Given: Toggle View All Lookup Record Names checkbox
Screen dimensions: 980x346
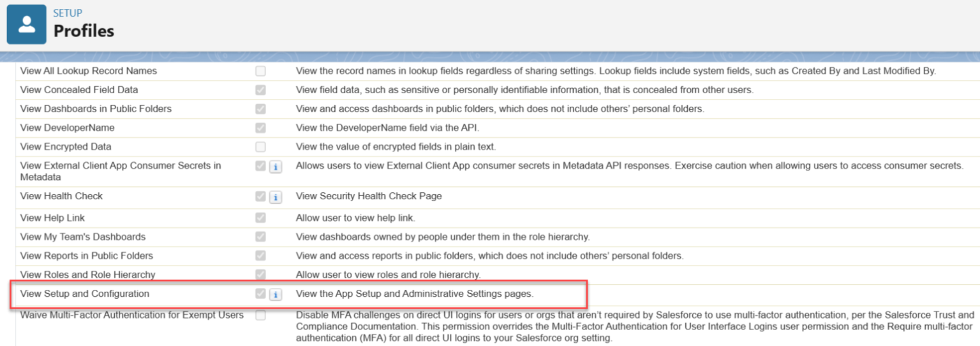Looking at the screenshot, I should [x=260, y=71].
